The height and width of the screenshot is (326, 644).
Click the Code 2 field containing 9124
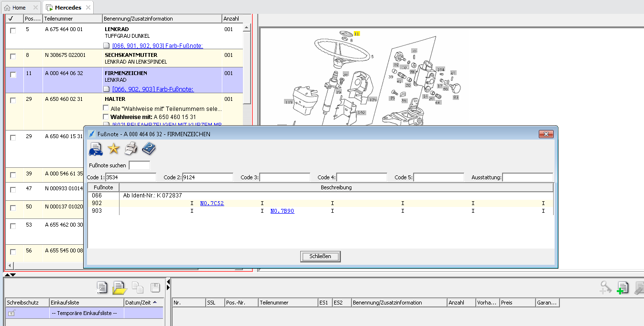pyautogui.click(x=207, y=177)
